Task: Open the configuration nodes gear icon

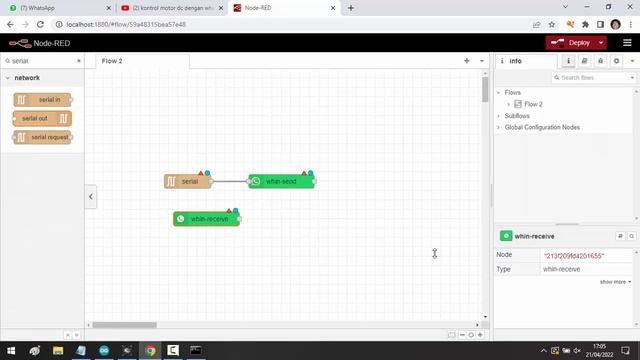Action: 616,61
